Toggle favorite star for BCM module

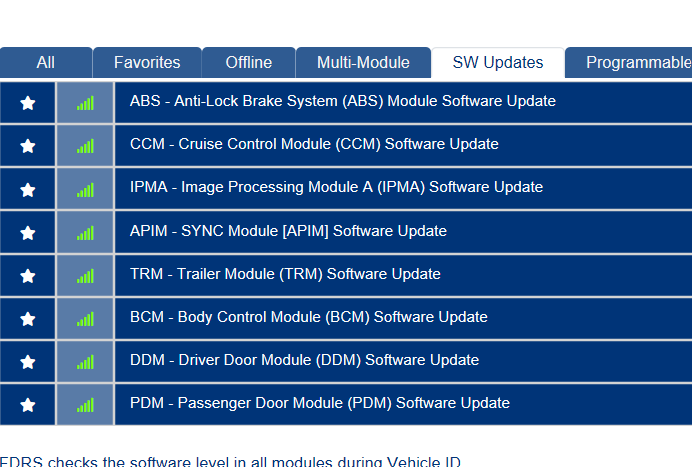pyautogui.click(x=28, y=318)
